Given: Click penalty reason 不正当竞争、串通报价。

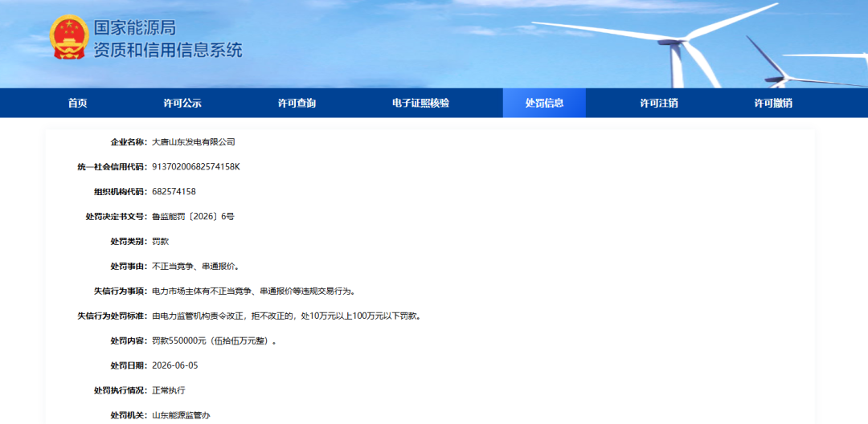Looking at the screenshot, I should click(197, 267).
